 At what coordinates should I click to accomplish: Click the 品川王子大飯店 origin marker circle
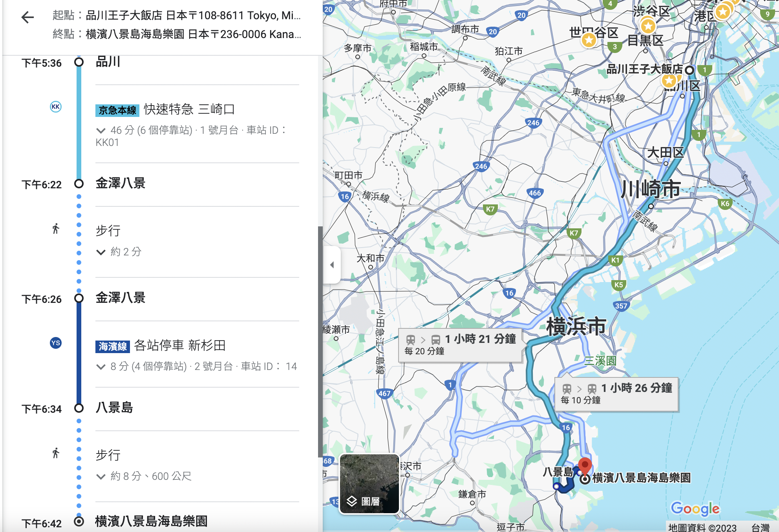(689, 70)
